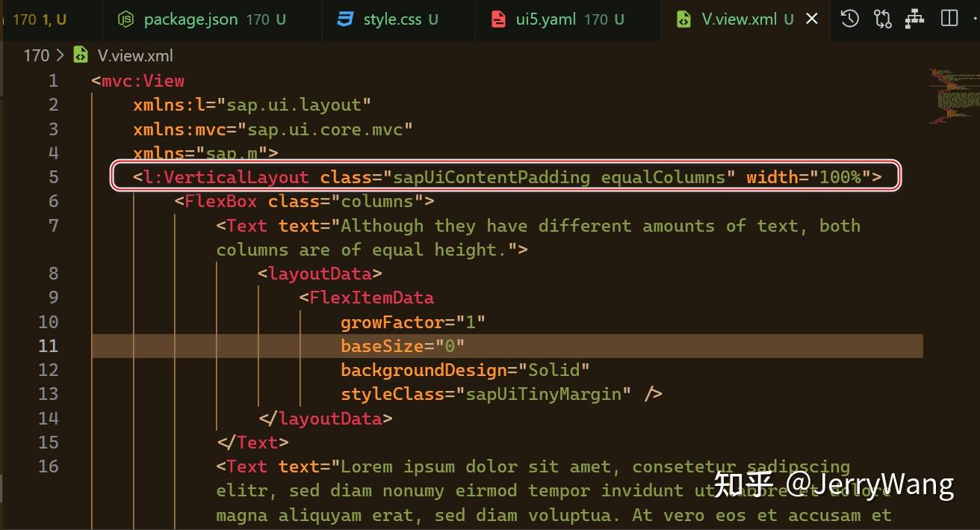Click the l:VerticalLayout tag name

[x=226, y=177]
